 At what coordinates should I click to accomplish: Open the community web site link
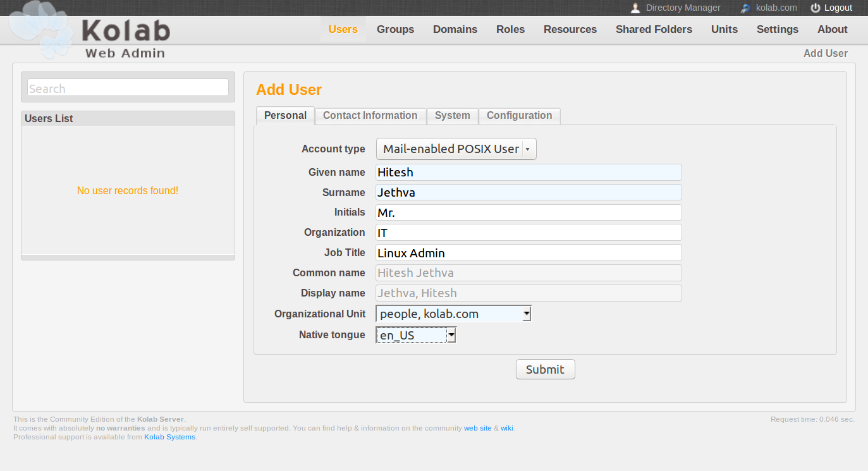pos(478,428)
